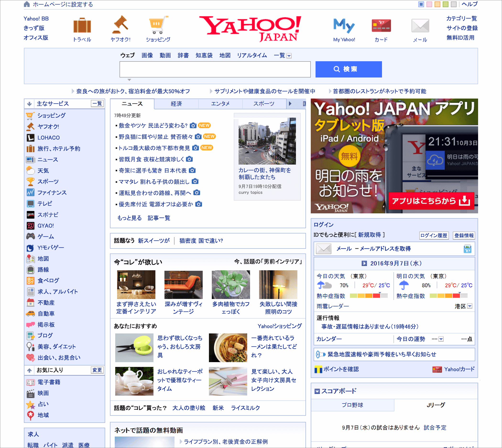Click the blue 検索 search button

pos(348,69)
